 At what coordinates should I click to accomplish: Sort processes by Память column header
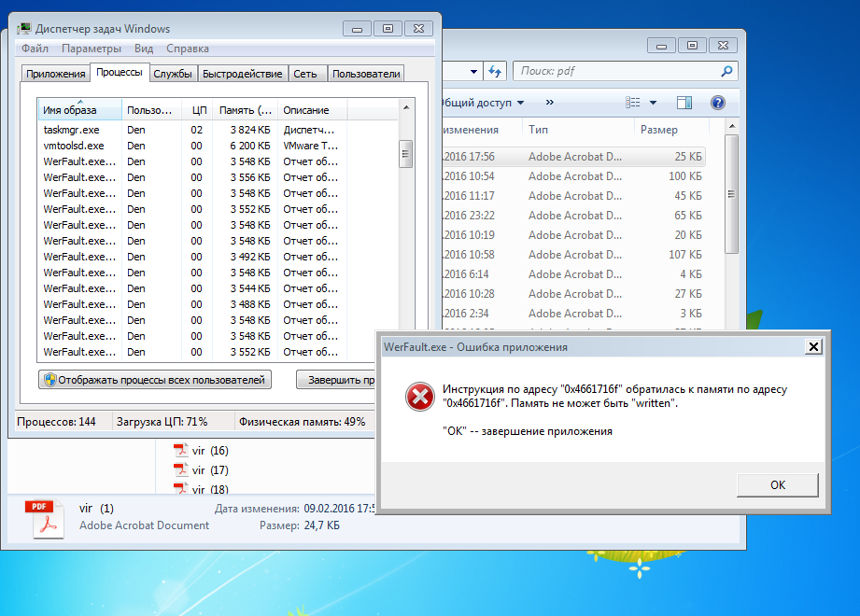245,110
